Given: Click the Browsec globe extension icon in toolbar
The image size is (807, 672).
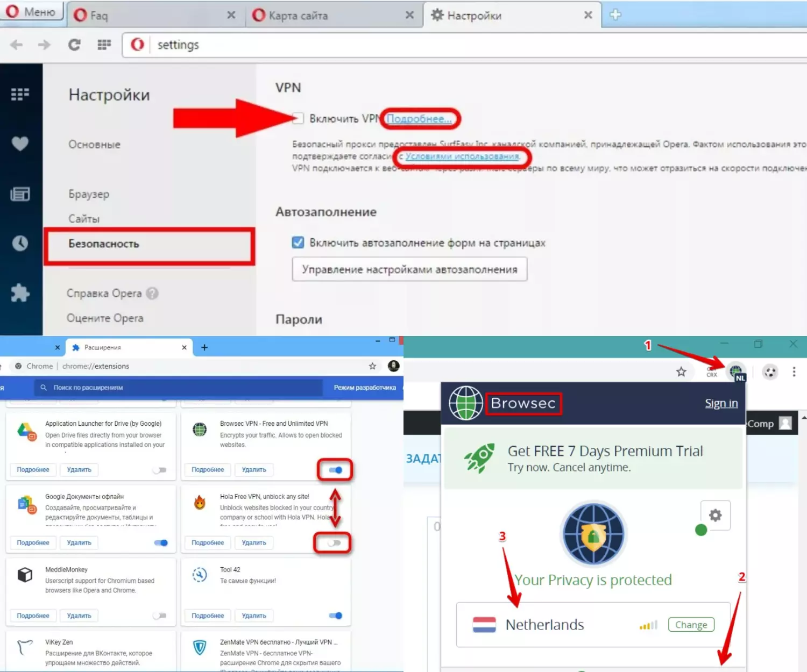Looking at the screenshot, I should click(735, 371).
